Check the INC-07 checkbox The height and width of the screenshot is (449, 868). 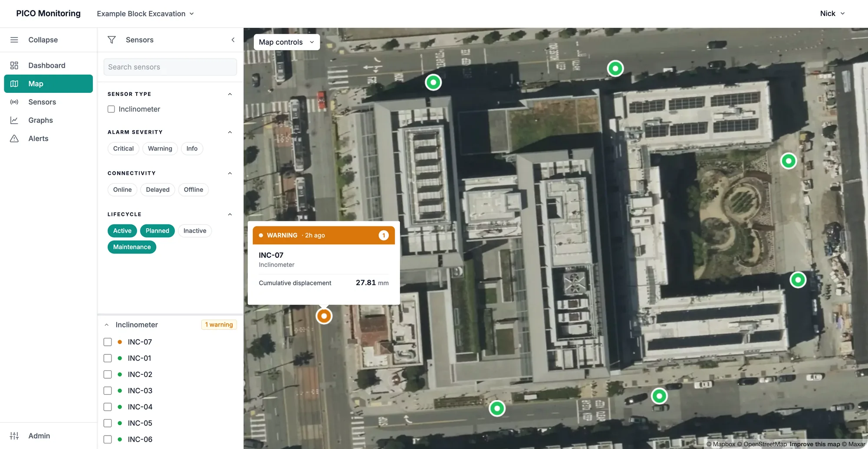coord(108,342)
